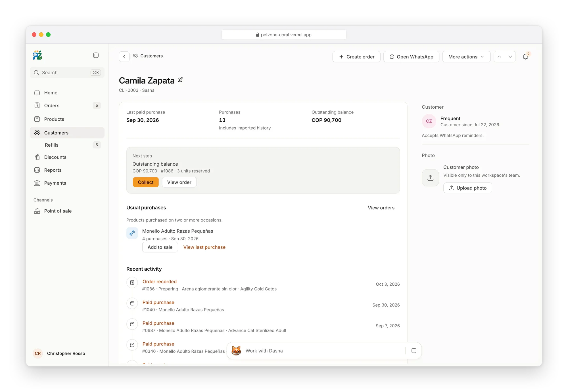Screen dimensions: 568x392
Task: Click the Orders receipt icon
Action: coord(37,106)
